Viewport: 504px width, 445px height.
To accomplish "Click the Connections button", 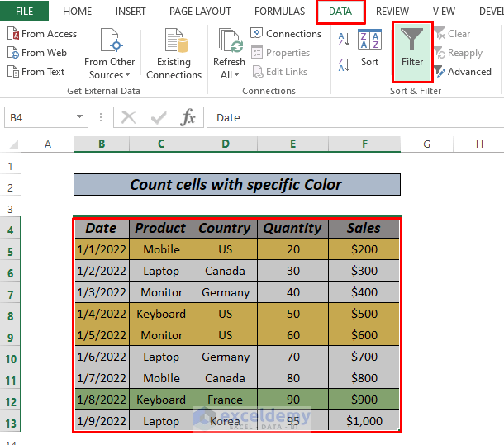I will coord(286,34).
